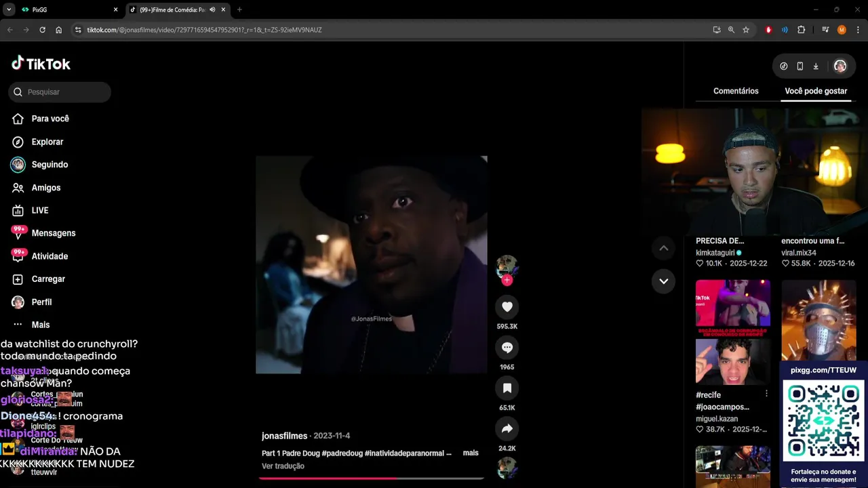
Task: Like the video with heart icon
Action: 507,307
